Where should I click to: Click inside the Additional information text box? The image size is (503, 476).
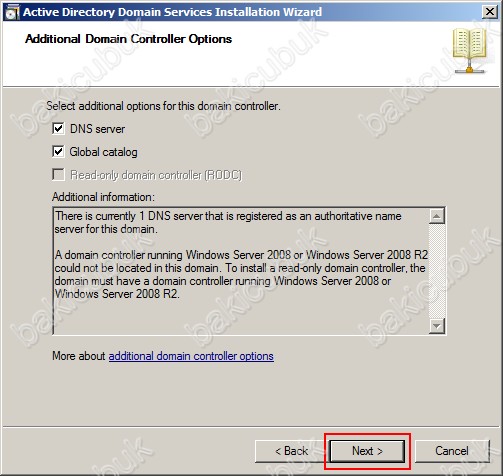(241, 271)
